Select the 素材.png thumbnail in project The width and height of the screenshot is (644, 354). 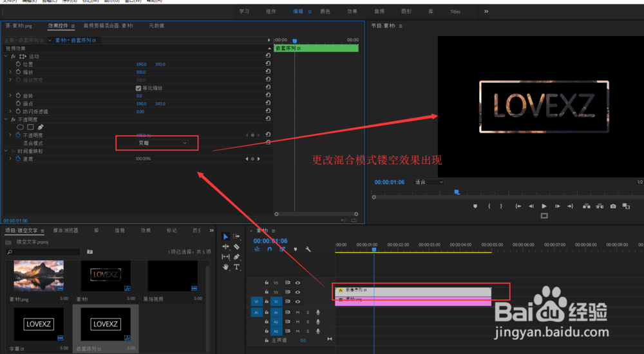pos(39,275)
